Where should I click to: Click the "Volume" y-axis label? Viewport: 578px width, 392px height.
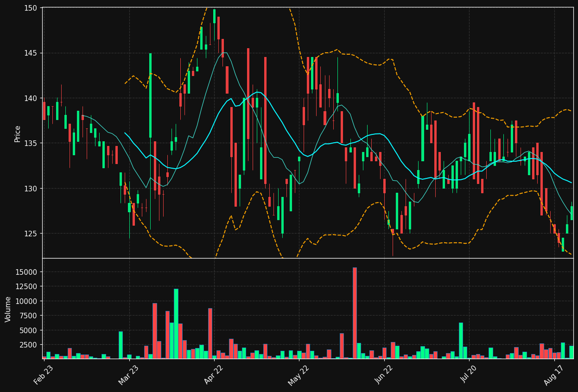8,309
